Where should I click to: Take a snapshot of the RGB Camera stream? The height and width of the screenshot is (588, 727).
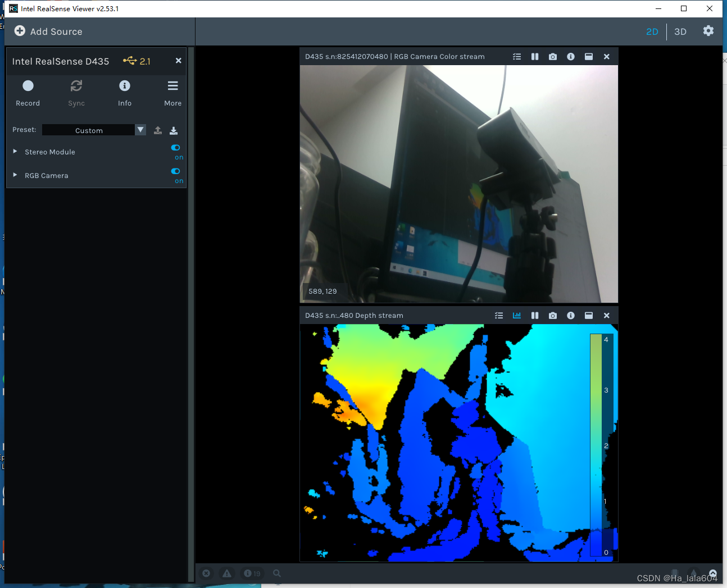coord(552,56)
